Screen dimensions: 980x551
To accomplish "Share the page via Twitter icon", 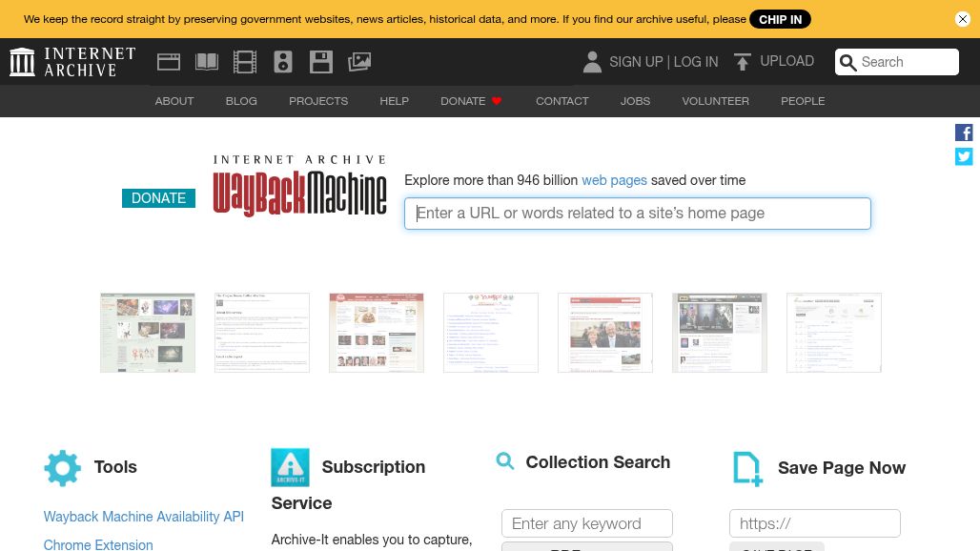I will pos(964,156).
